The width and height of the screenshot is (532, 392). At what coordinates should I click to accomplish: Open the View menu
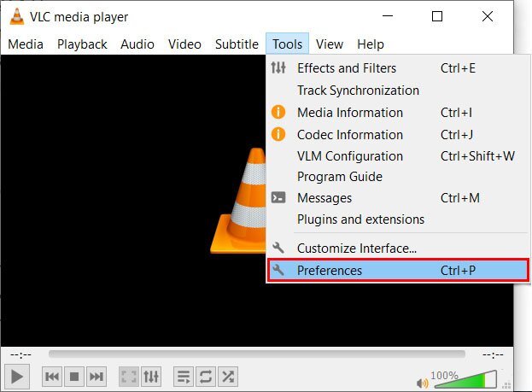coord(330,44)
